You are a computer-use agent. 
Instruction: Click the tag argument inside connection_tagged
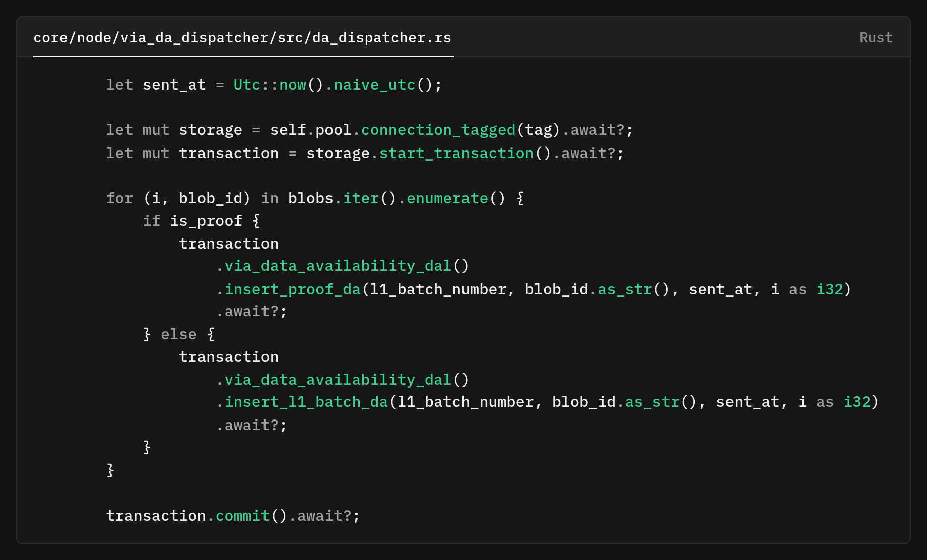coord(538,130)
